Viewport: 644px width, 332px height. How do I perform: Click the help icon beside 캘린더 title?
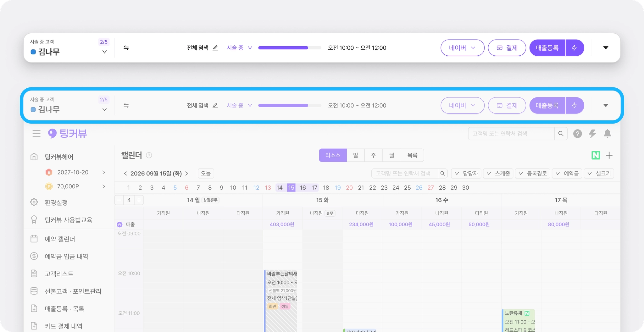(x=149, y=155)
